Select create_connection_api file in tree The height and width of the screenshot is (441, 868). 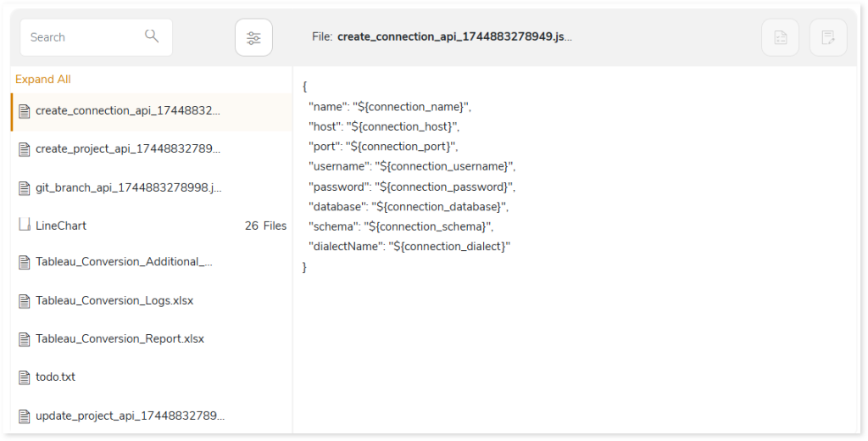point(152,111)
